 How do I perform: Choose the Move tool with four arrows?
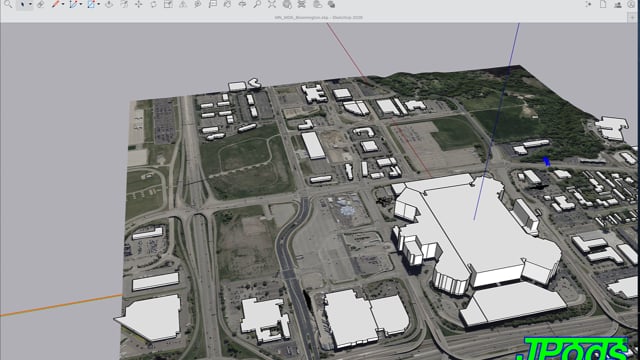tap(139, 4)
